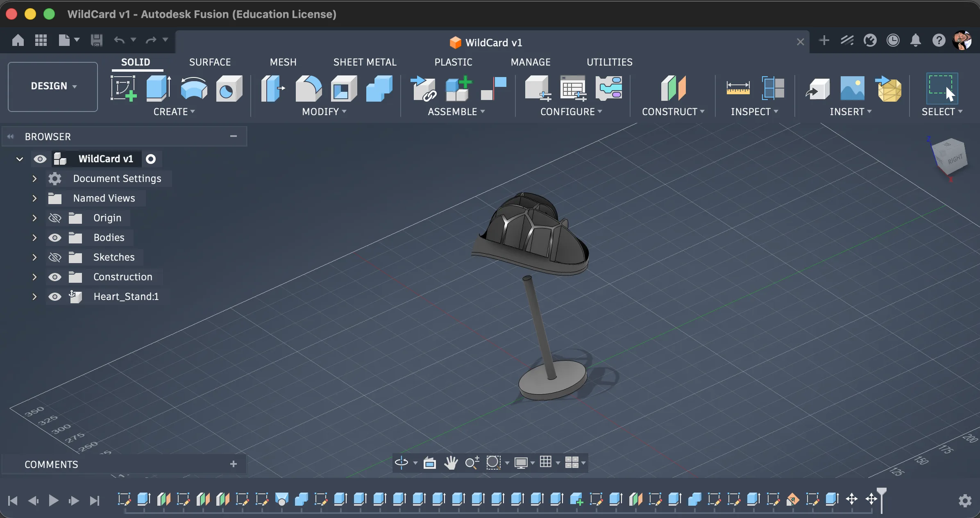980x518 pixels.
Task: Play the design timeline
Action: (x=53, y=500)
